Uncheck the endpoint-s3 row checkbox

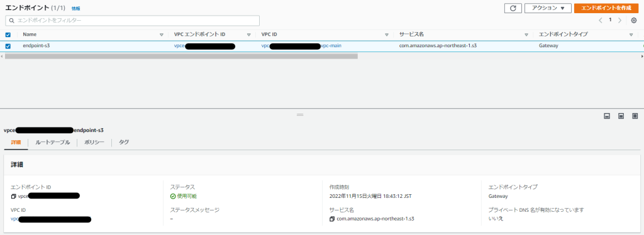coord(8,46)
